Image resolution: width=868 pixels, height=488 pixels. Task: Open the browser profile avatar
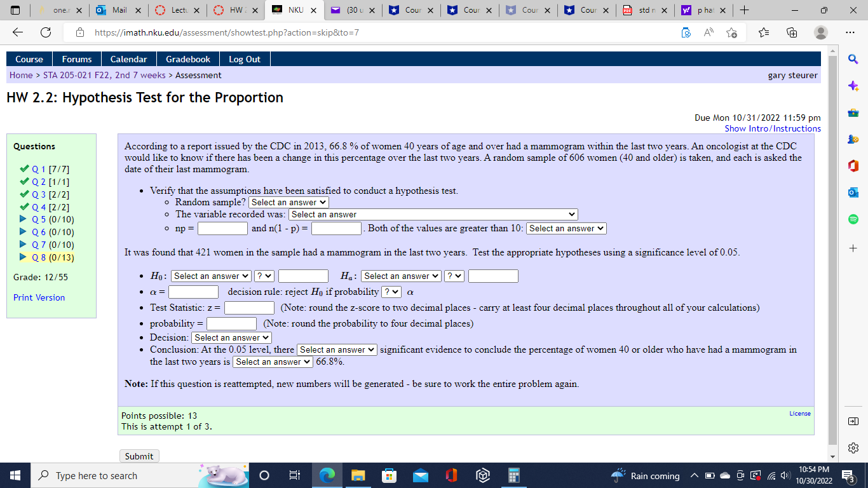[821, 32]
